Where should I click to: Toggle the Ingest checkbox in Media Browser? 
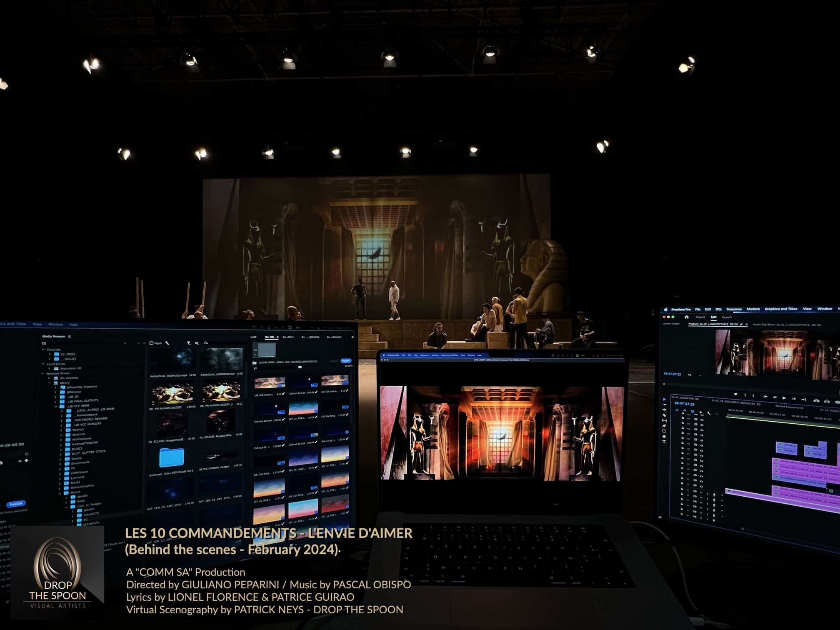pos(151,343)
